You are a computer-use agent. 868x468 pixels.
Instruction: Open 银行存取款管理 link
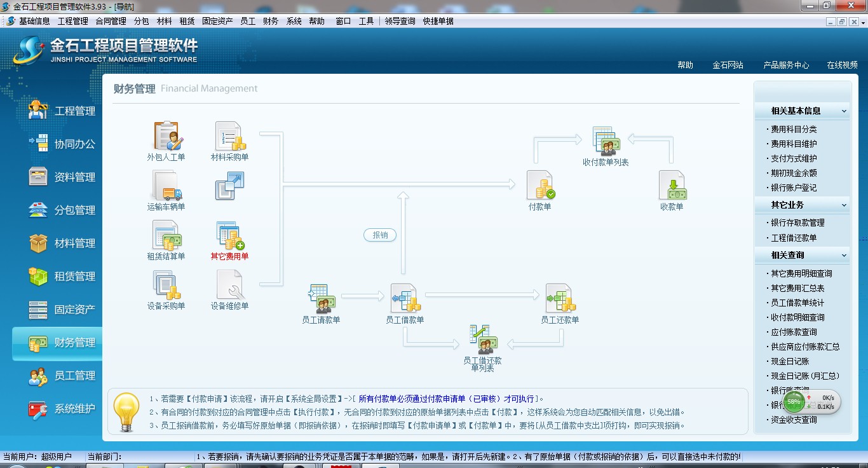(798, 223)
